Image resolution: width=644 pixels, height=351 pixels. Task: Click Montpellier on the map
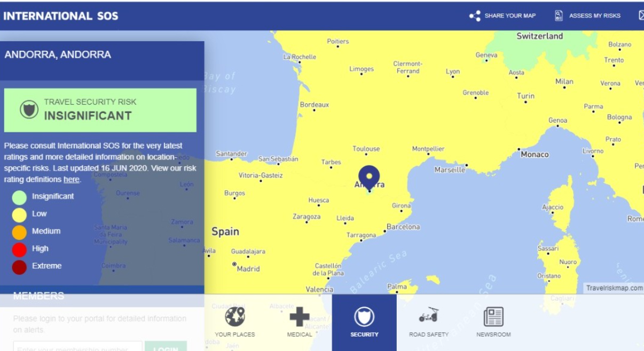pos(428,149)
